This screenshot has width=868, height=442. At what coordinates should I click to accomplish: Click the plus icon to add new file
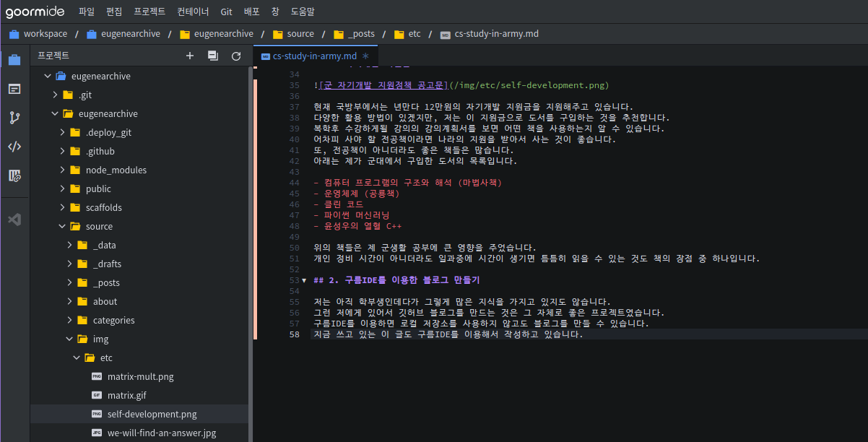(190, 56)
